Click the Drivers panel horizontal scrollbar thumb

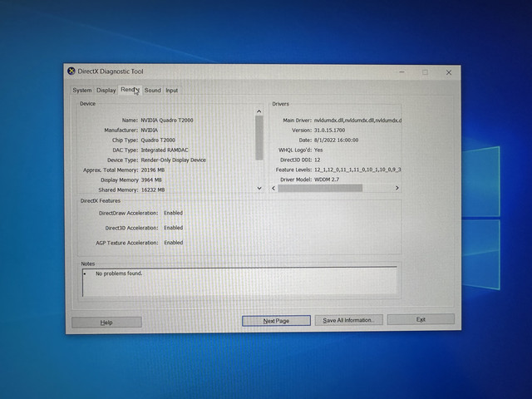point(320,188)
